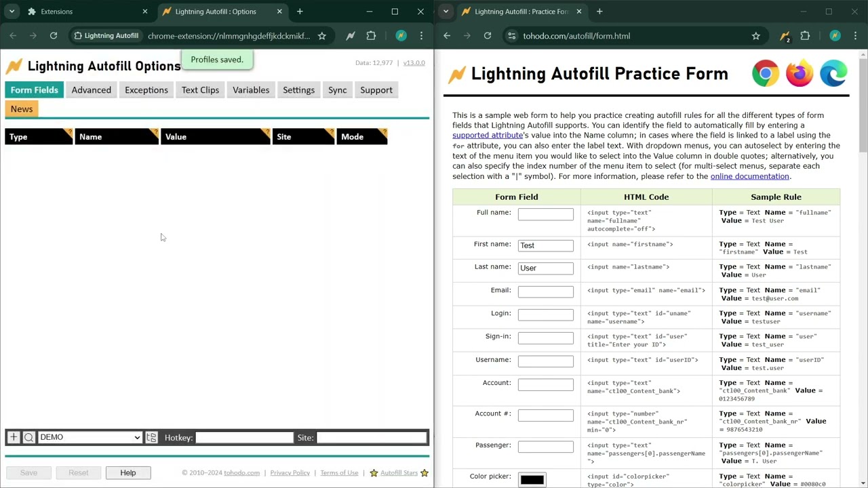This screenshot has height=488, width=868.
Task: Switch to the Sync tab
Action: tap(337, 90)
